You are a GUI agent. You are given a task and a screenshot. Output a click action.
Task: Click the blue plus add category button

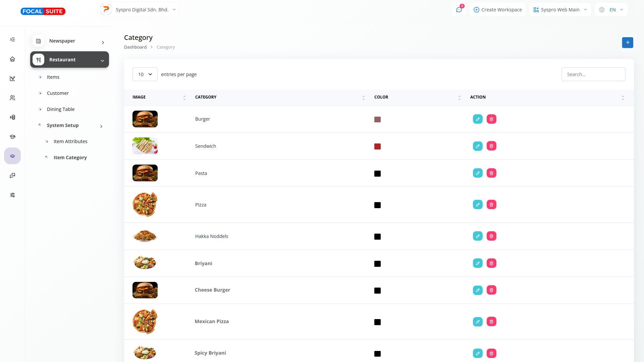click(628, 43)
